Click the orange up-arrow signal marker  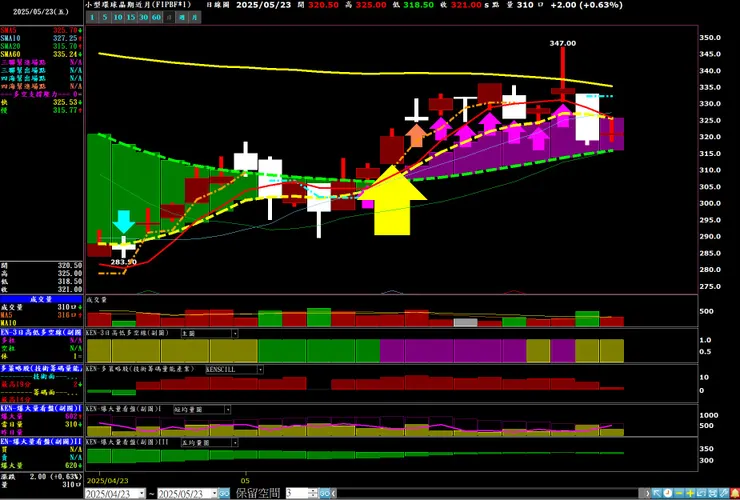coord(416,135)
